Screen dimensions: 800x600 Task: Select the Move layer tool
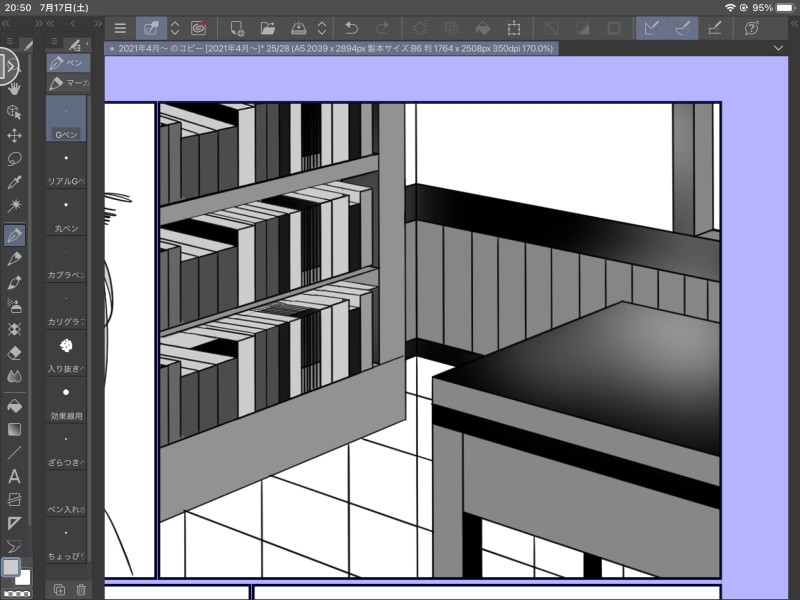point(14,135)
